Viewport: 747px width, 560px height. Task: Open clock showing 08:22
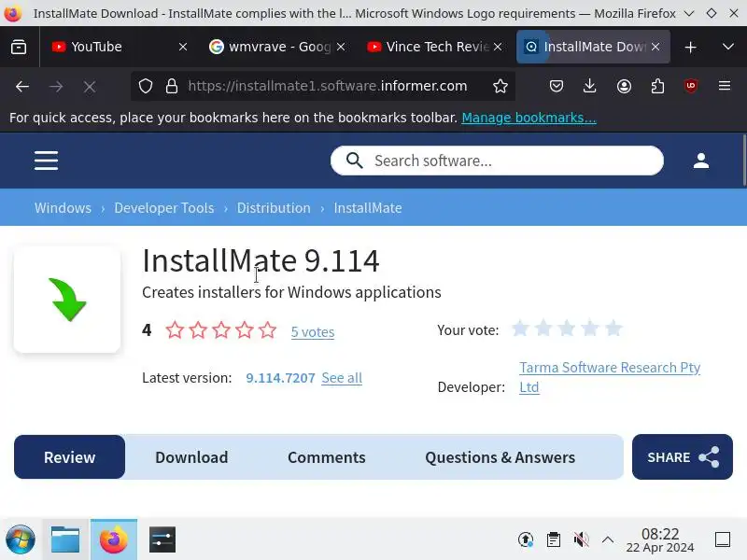point(660,540)
